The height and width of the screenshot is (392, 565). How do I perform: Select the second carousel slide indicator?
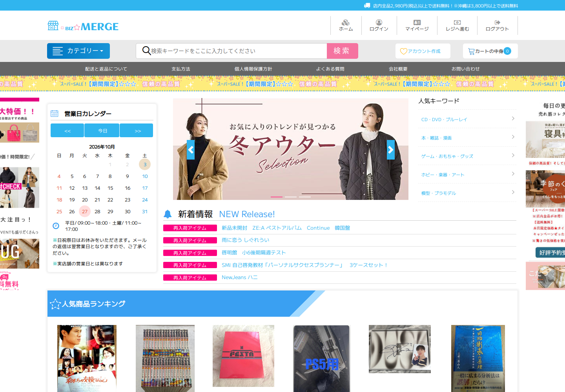(291, 197)
